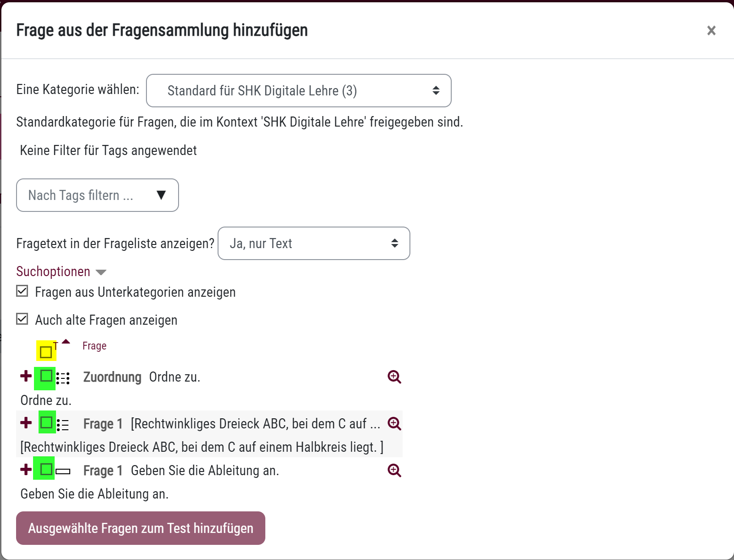Sort the list by the Frage column header
Viewport: 734px width, 560px height.
click(x=94, y=346)
